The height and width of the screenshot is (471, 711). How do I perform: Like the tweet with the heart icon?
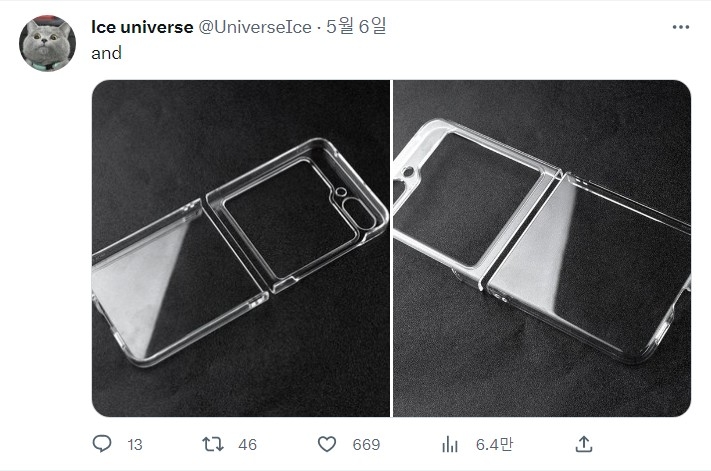tap(326, 444)
